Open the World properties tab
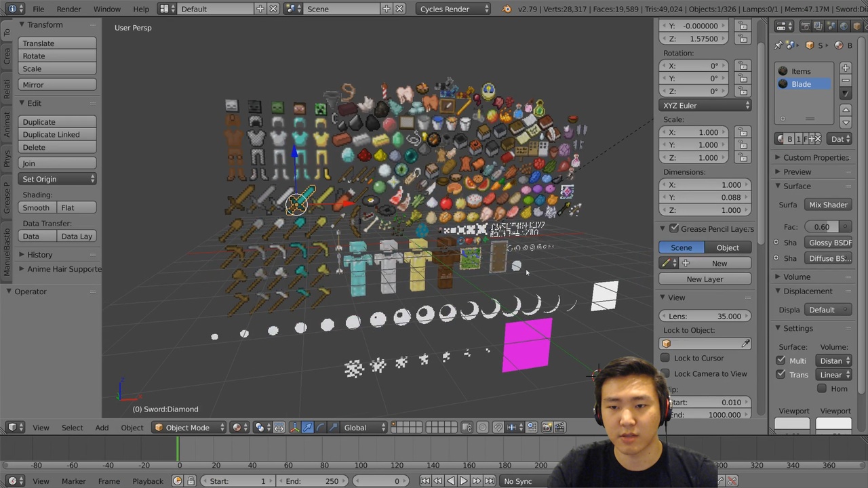The width and height of the screenshot is (868, 488). point(844,26)
